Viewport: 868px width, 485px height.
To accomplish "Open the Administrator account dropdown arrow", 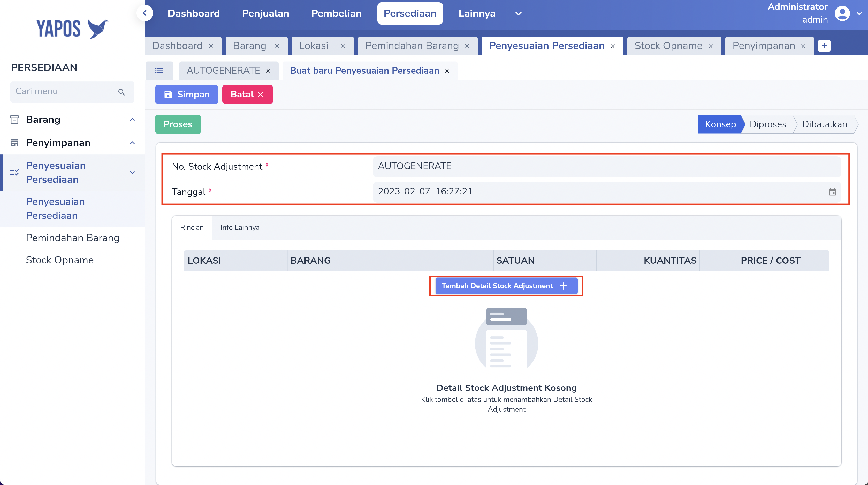I will (859, 13).
